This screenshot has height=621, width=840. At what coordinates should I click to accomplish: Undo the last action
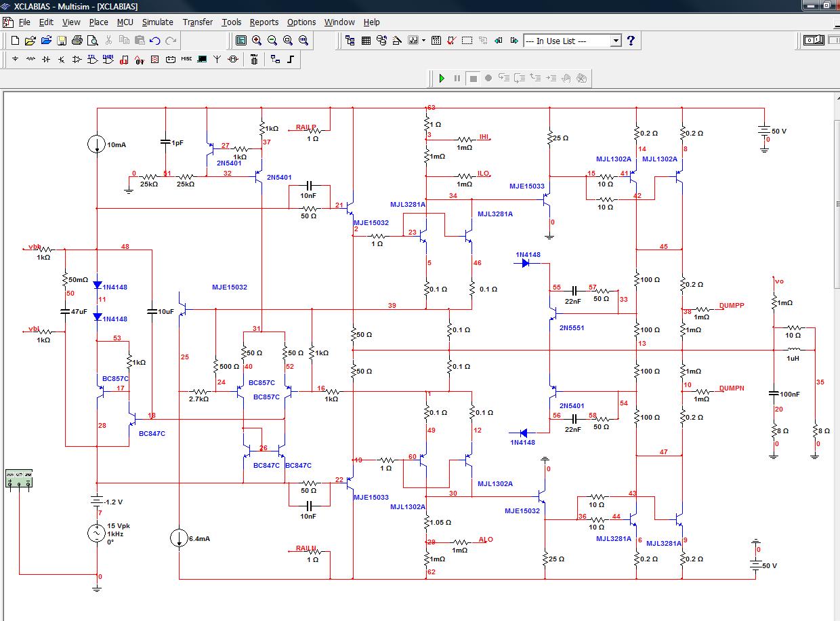154,41
